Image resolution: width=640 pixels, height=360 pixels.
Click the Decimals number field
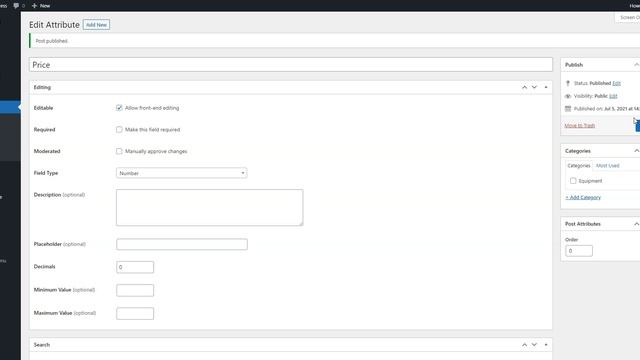135,267
